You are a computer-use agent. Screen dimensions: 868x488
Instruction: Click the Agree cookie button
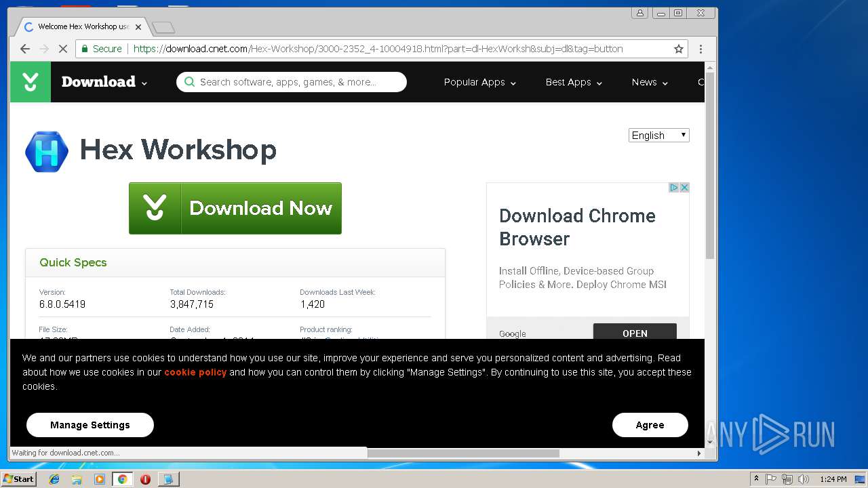pyautogui.click(x=650, y=425)
